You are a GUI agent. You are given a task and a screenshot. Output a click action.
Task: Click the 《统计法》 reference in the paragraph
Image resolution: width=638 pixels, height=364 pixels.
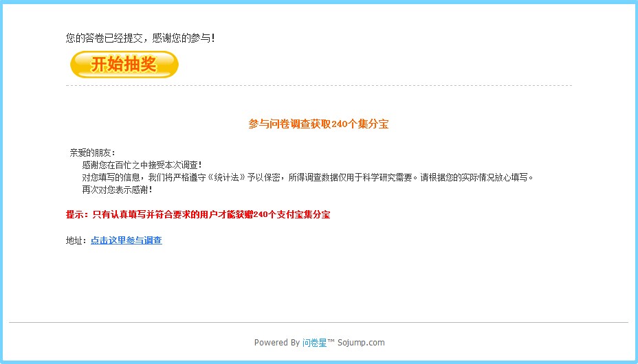pyautogui.click(x=226, y=177)
